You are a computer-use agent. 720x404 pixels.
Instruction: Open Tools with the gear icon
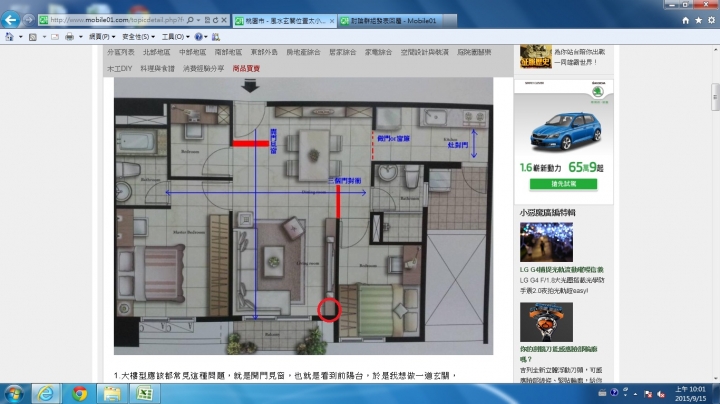(711, 20)
